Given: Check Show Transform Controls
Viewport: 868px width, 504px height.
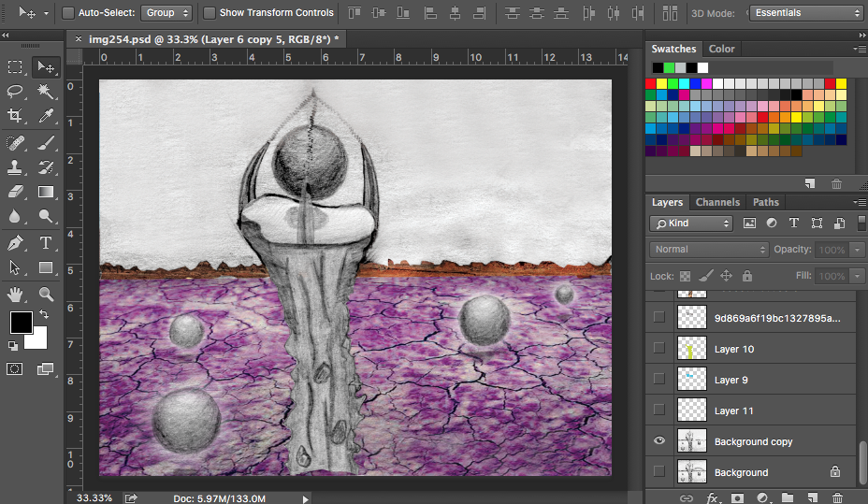Looking at the screenshot, I should tap(210, 13).
